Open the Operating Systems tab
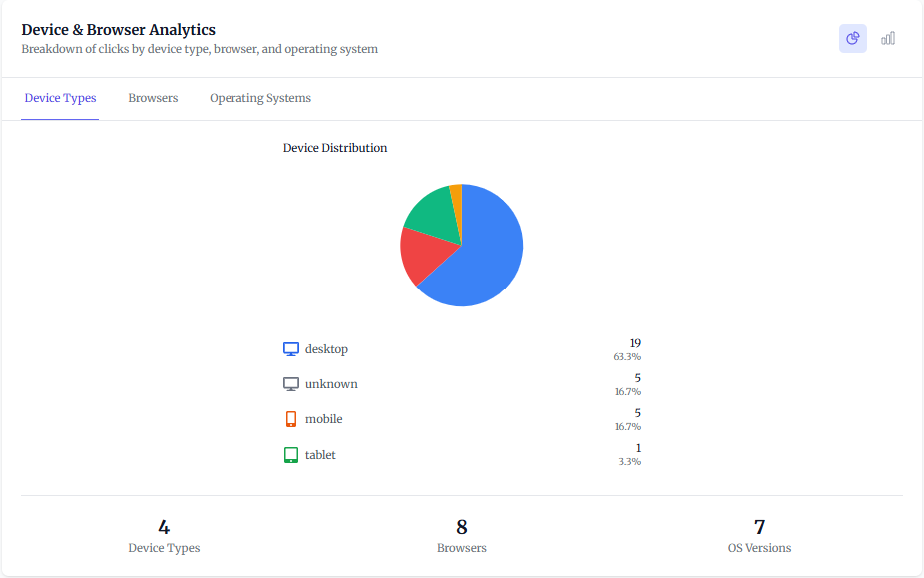Screen dimensions: 924x578 (x=259, y=98)
